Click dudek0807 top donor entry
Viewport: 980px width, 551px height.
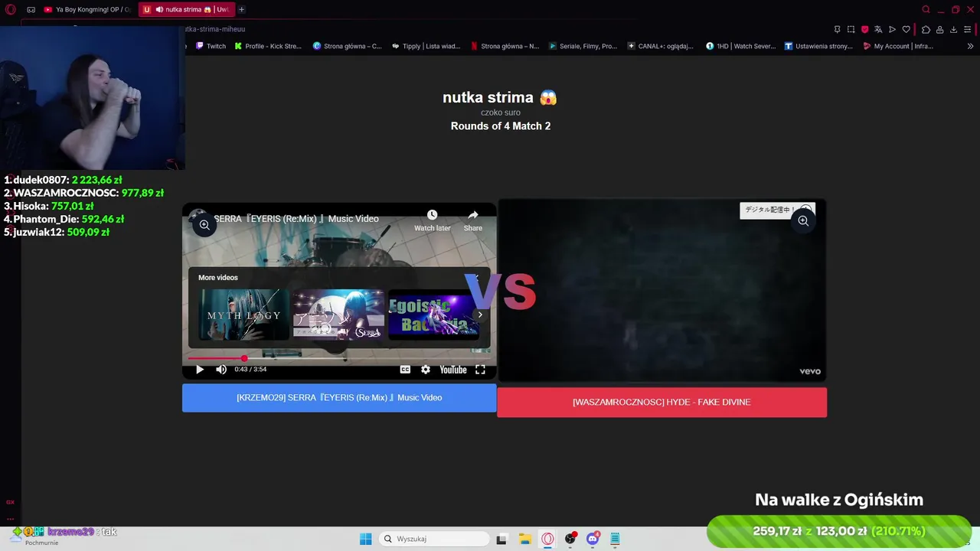pos(63,181)
